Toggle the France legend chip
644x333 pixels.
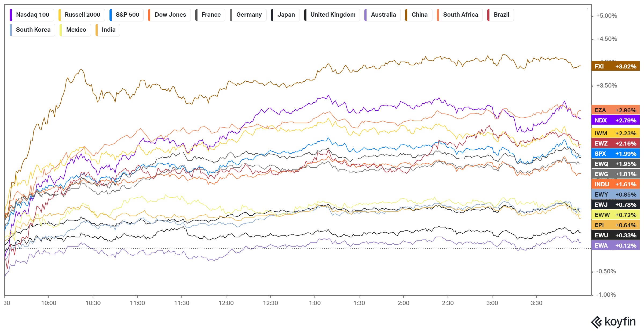tap(210, 15)
